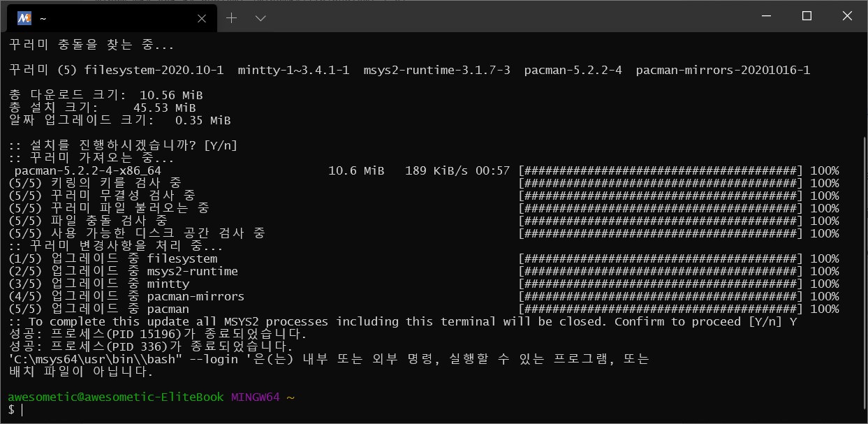
Task: Click the progress bar for filesystem upgrade
Action: 660,258
